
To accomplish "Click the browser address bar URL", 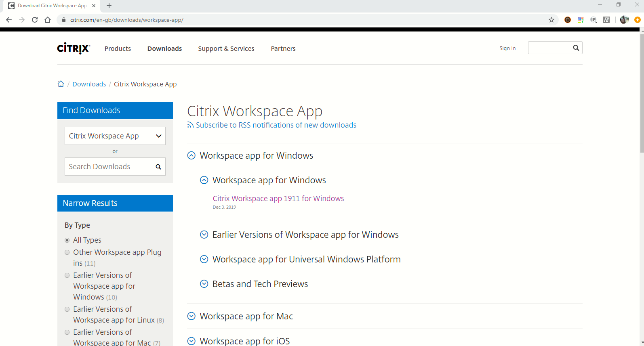I will click(127, 20).
